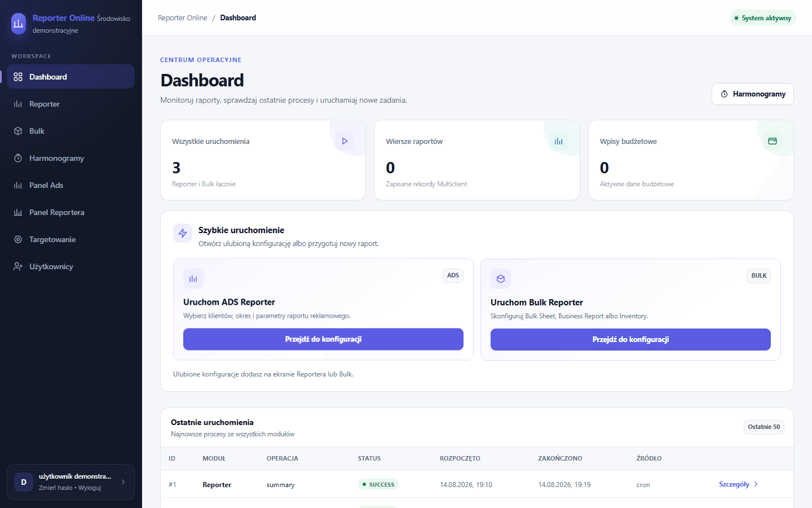The image size is (812, 508).
Task: Click the OPERACJA column header
Action: tap(283, 458)
